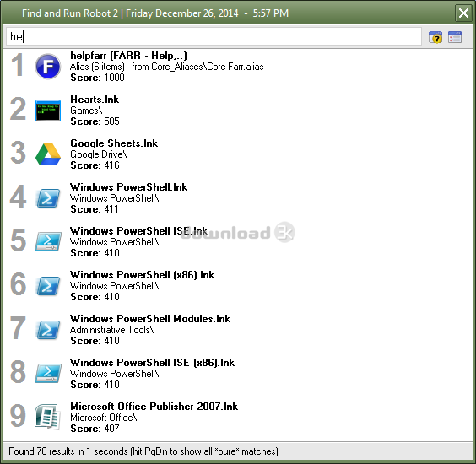Viewport: 476px width, 464px height.
Task: Open the options checklist icon
Action: 455,37
